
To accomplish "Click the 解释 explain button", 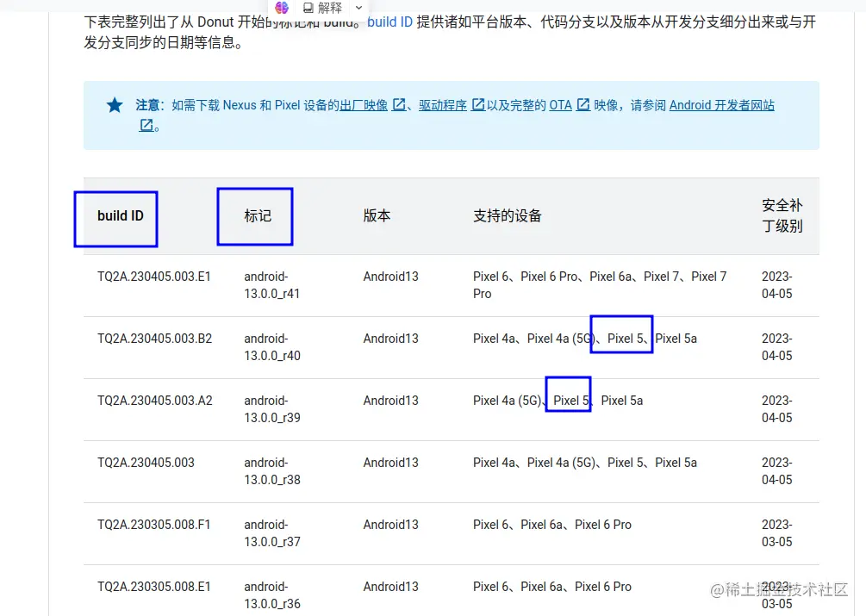I will pyautogui.click(x=323, y=8).
